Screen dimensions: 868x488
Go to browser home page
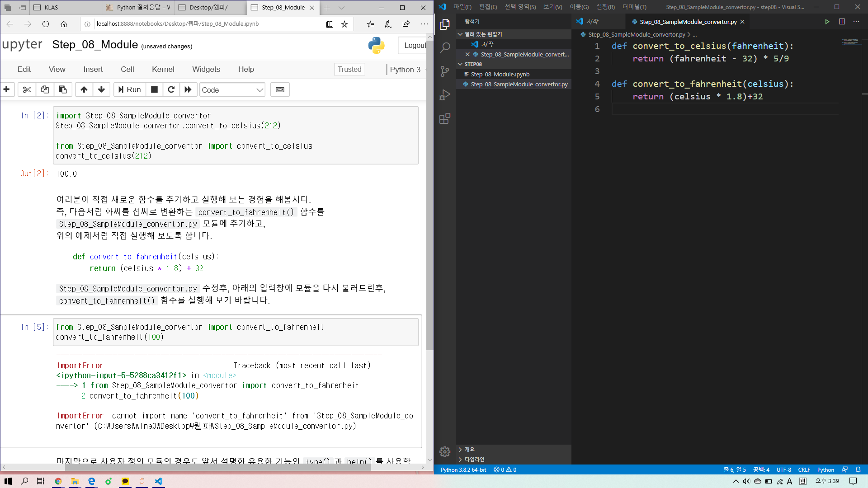click(64, 24)
